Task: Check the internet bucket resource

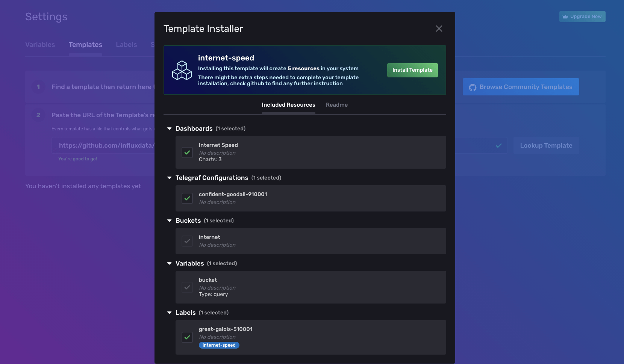Action: [187, 241]
